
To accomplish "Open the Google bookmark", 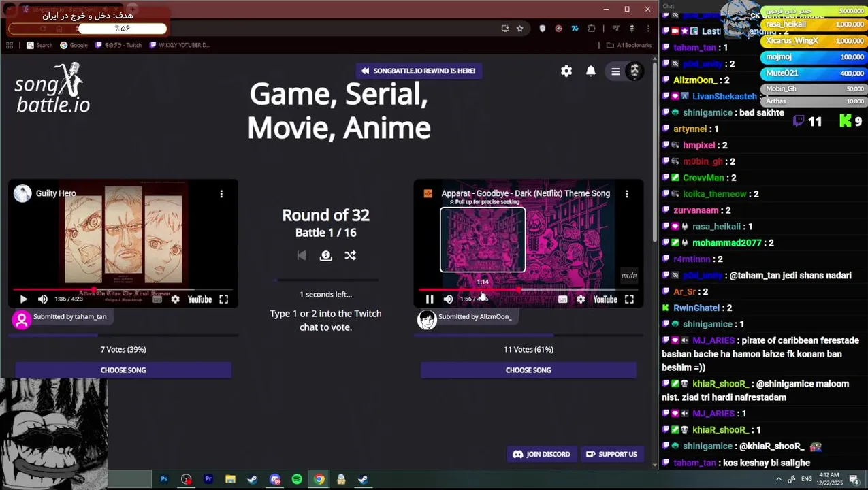I will pyautogui.click(x=74, y=45).
